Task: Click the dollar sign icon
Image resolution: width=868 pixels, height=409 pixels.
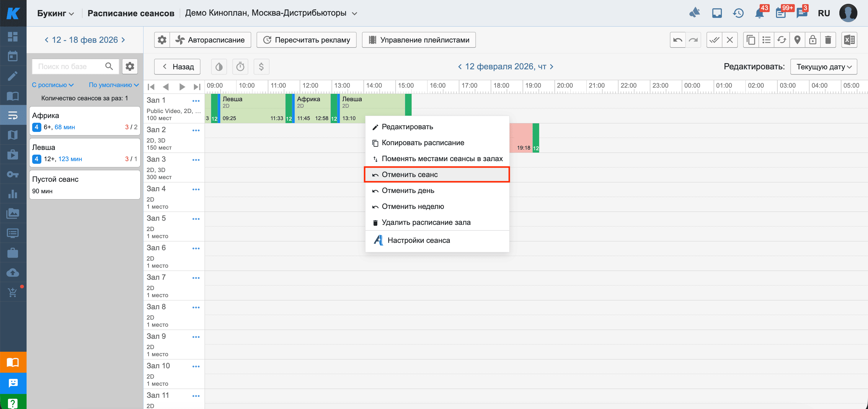Action: pyautogui.click(x=261, y=67)
